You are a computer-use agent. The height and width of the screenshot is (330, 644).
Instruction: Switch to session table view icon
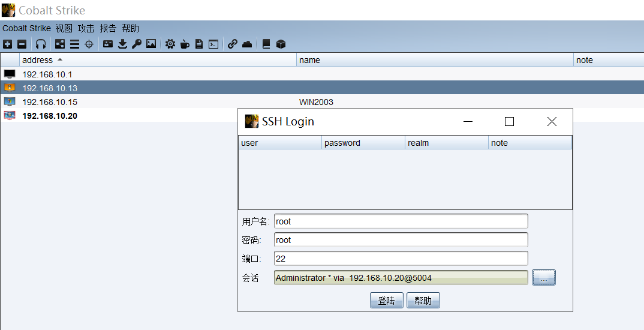[74, 44]
